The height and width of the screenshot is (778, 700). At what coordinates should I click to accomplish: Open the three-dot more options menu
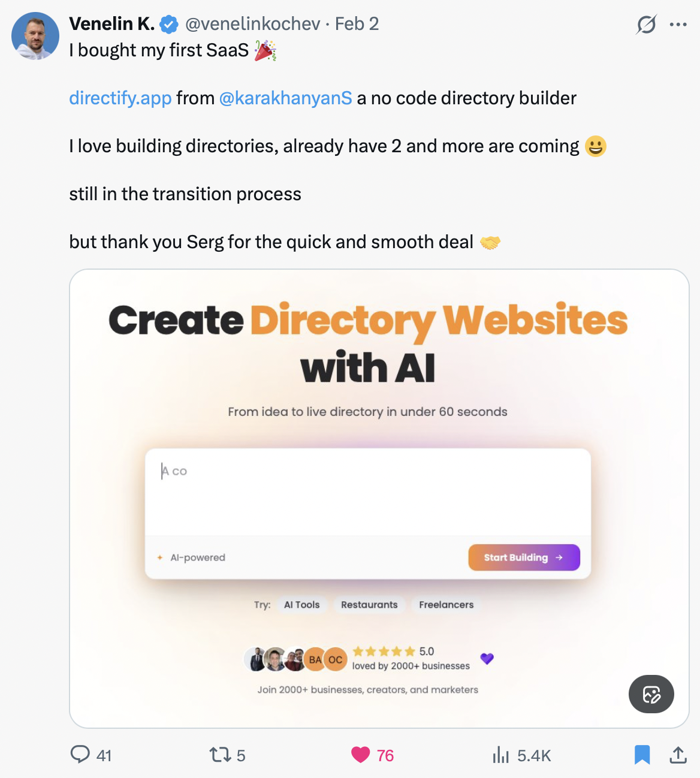pos(678,25)
